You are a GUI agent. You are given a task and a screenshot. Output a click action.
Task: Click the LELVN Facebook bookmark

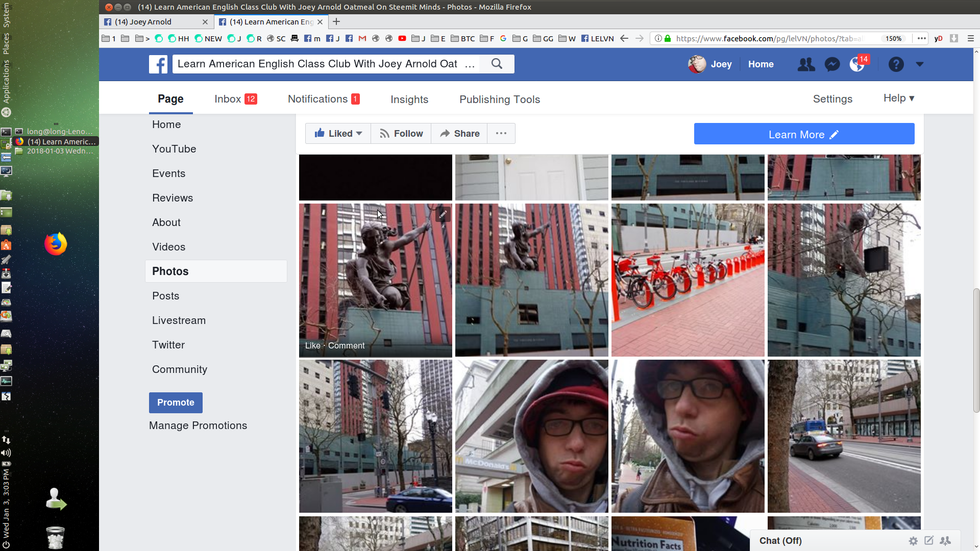click(597, 38)
